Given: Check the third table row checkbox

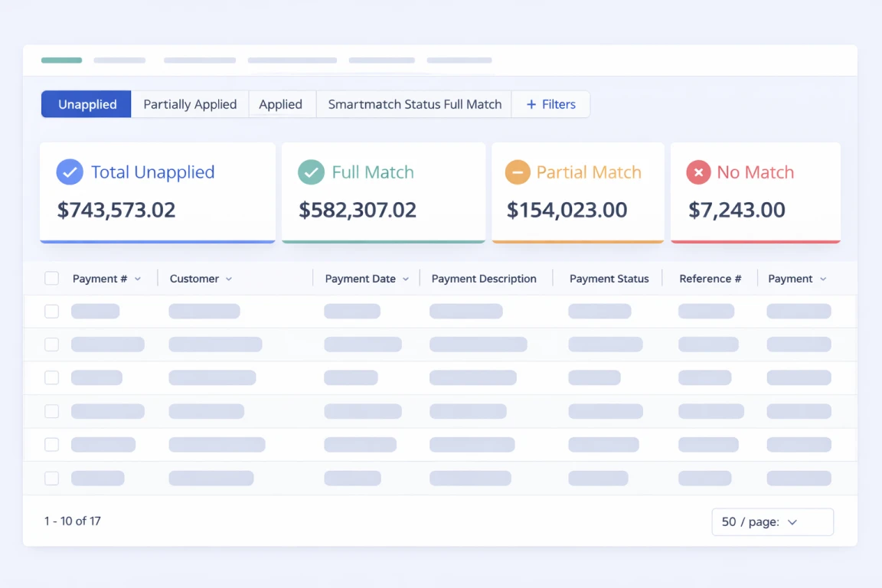Looking at the screenshot, I should click(x=51, y=377).
